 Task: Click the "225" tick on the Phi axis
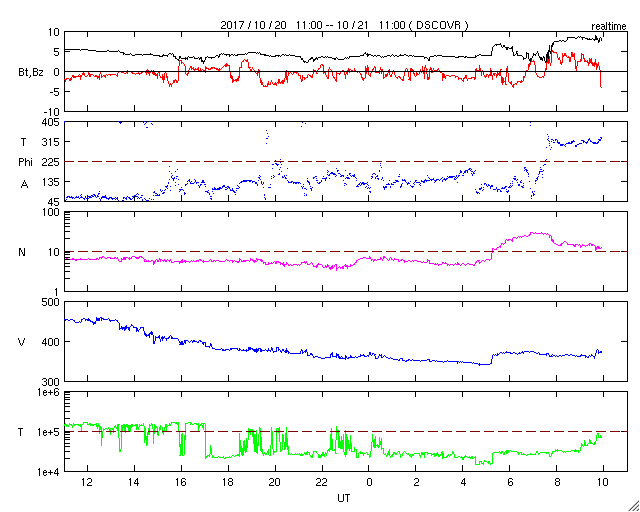click(x=51, y=162)
